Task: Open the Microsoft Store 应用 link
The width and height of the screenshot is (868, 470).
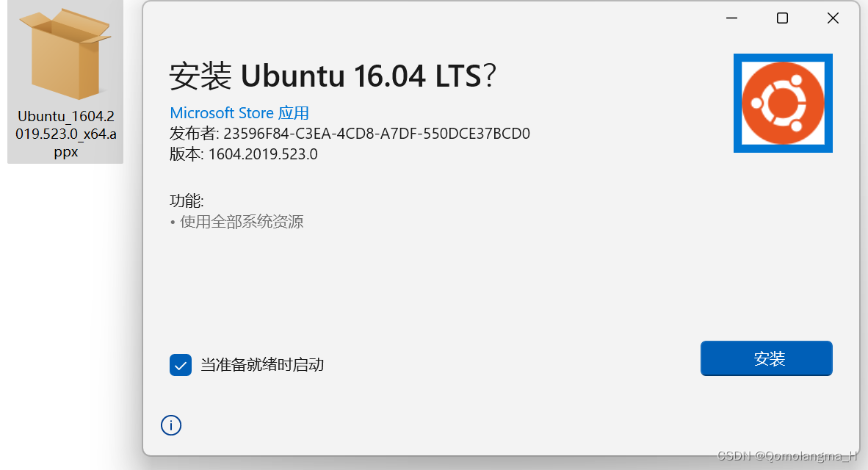Action: (x=239, y=112)
